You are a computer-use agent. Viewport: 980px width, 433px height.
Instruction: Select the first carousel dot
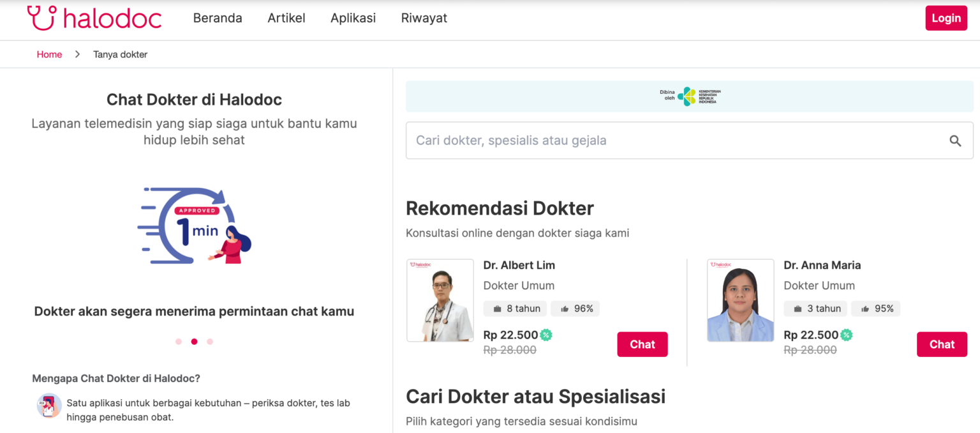click(x=179, y=342)
